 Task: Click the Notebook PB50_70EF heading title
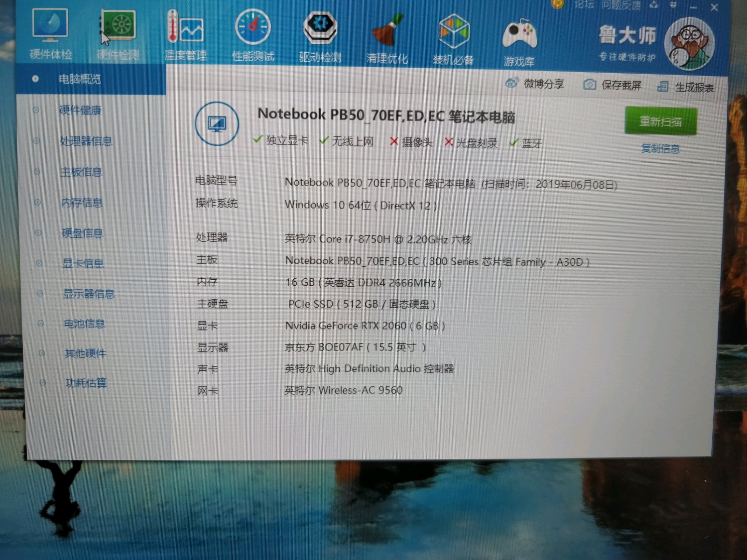click(386, 115)
